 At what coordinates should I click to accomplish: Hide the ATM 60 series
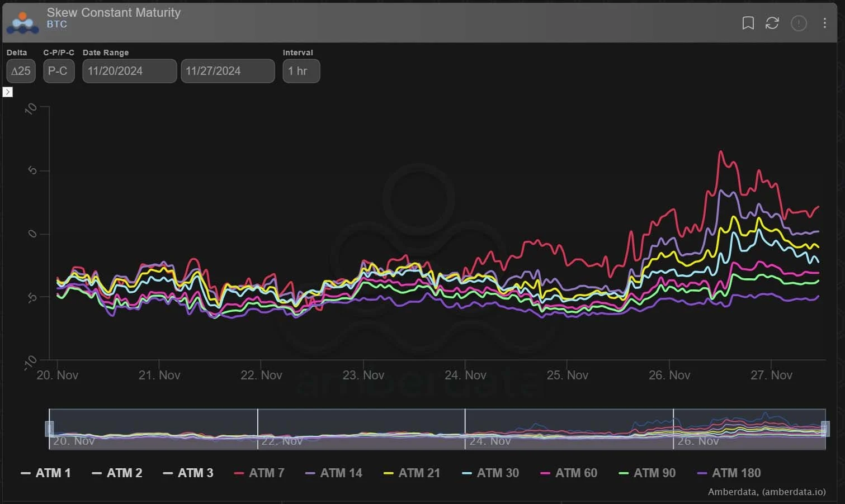[569, 473]
